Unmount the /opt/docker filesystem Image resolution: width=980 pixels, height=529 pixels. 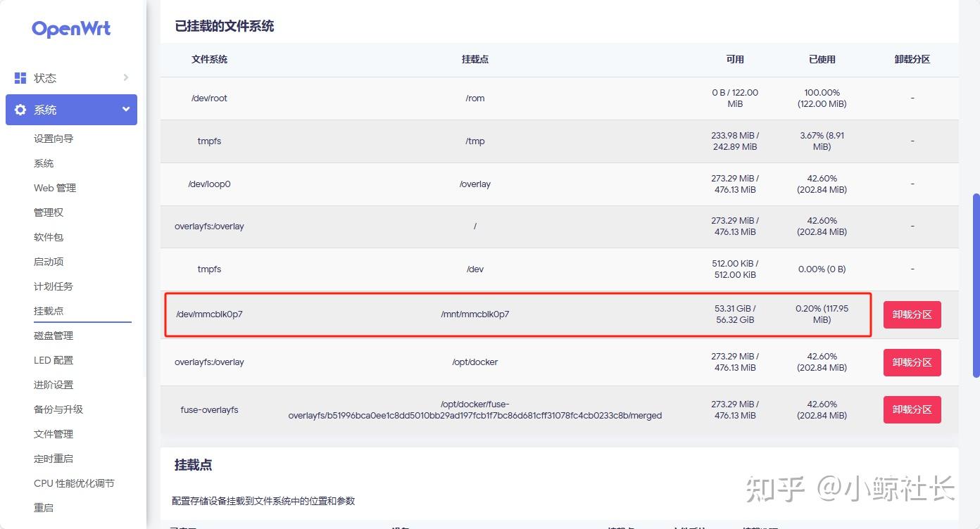click(912, 362)
